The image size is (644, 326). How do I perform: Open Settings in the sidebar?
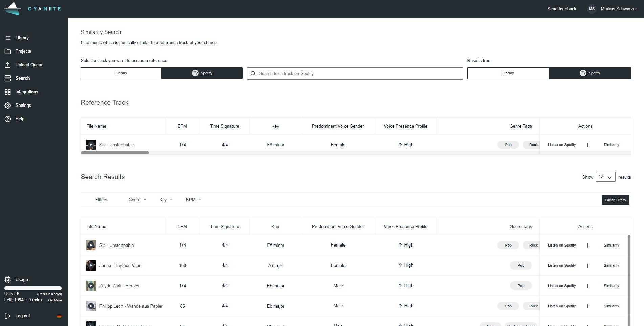pyautogui.click(x=23, y=106)
